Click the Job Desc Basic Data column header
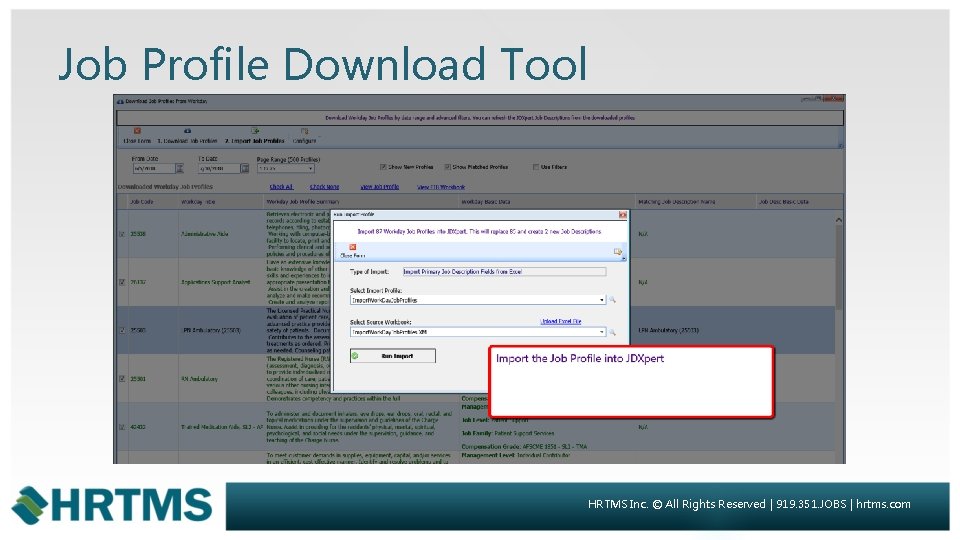The width and height of the screenshot is (960, 540). pos(799,201)
